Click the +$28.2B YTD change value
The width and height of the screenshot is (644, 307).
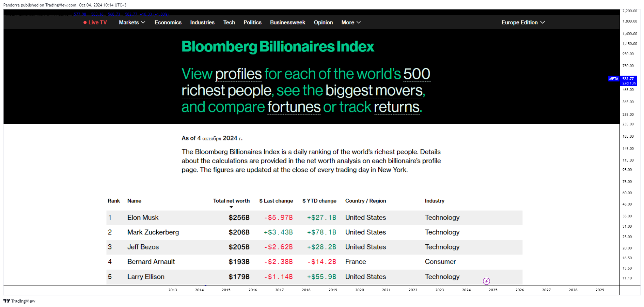coord(321,247)
